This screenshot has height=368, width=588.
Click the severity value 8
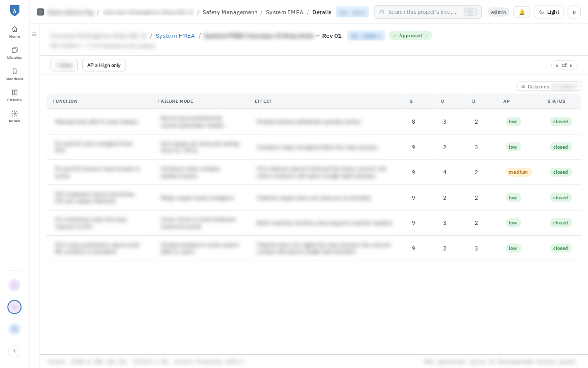(413, 122)
